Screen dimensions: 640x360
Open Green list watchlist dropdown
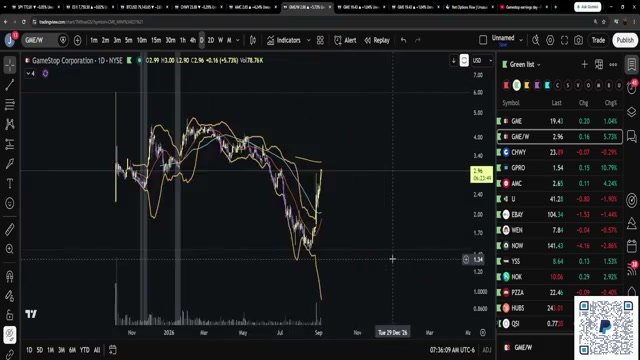525,64
